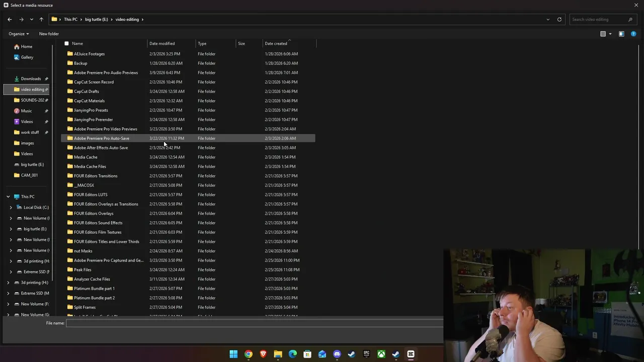
Task: Launch Brave browser from the taskbar
Action: pyautogui.click(x=263, y=354)
